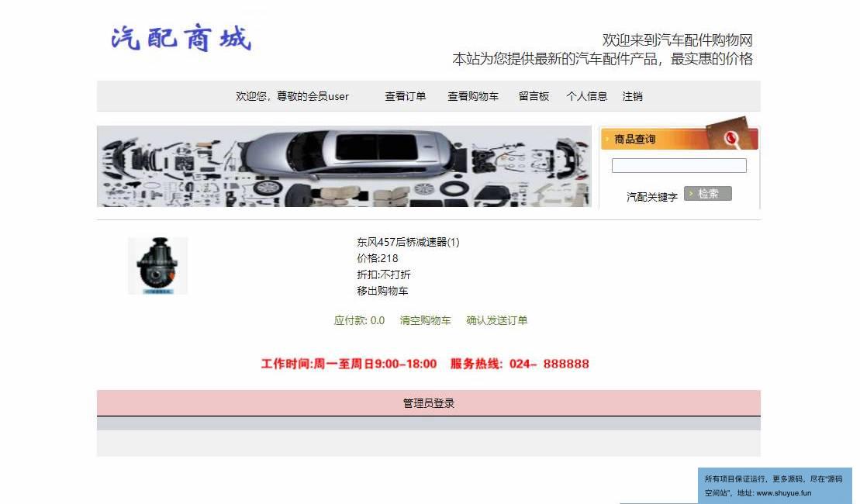Click the 汽配商城 site logo
This screenshot has width=860, height=504.
(181, 38)
